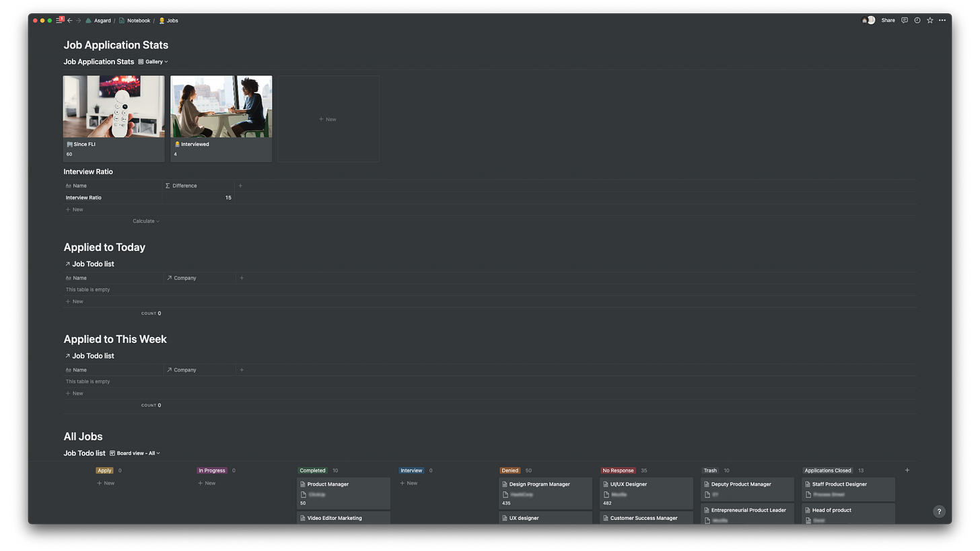The image size is (980, 551).
Task: Open the help question mark button
Action: (939, 511)
